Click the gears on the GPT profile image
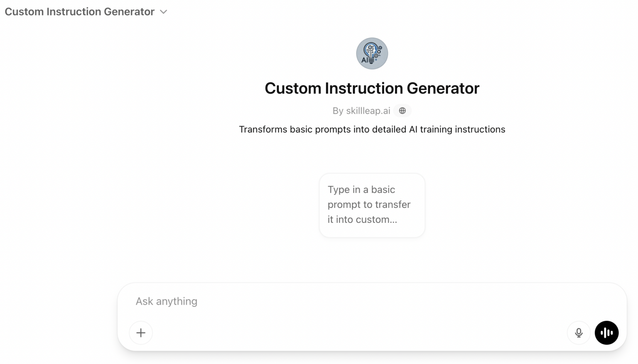 tap(378, 51)
